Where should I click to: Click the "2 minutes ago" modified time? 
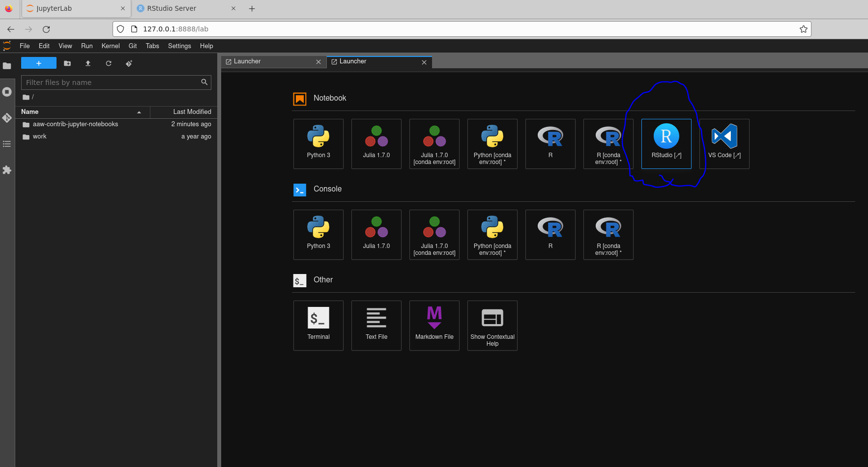pos(191,124)
